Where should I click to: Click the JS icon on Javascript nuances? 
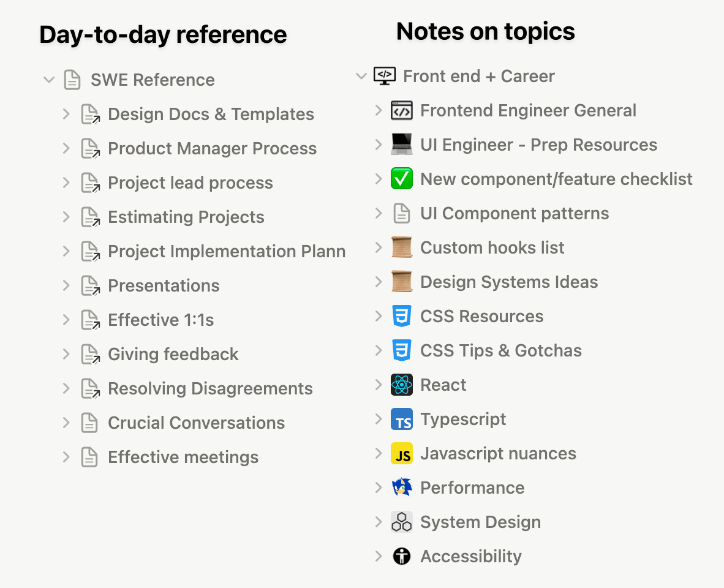[x=401, y=453]
